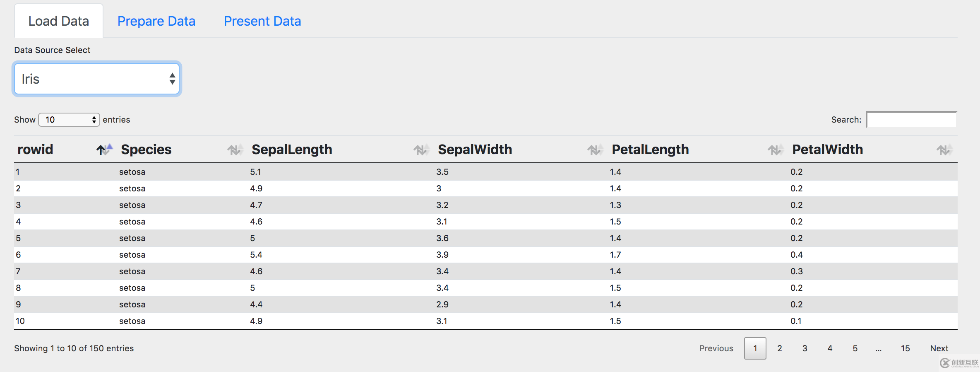Jump to last page 15
Screen dimensions: 980x372
pyautogui.click(x=905, y=348)
